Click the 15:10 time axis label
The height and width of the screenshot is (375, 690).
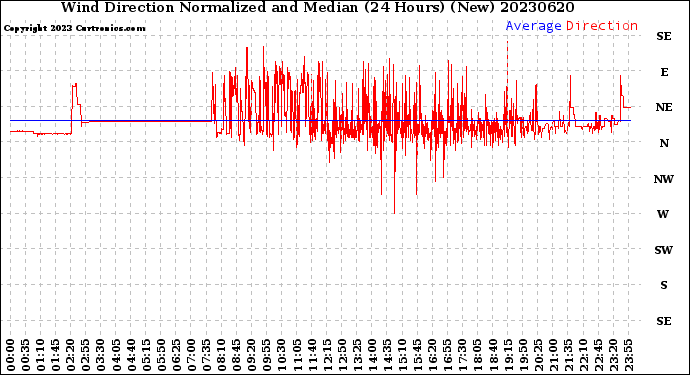pos(403,355)
